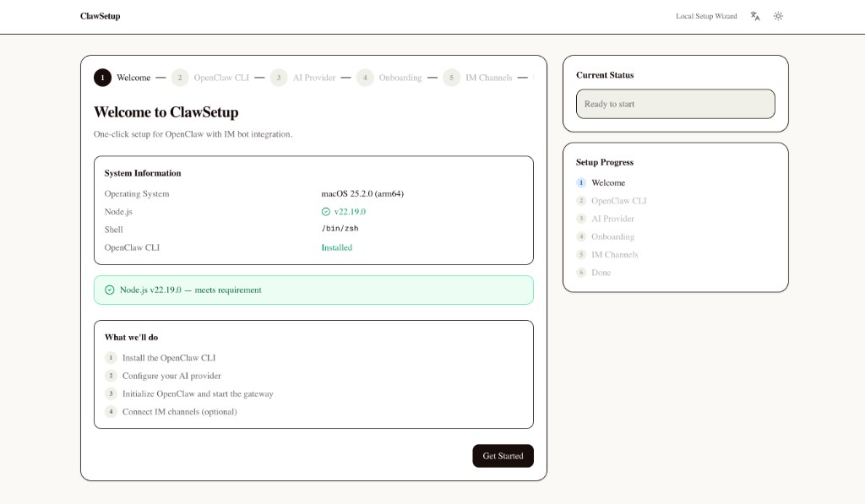The image size is (865, 504).
Task: Click the Operating System label
Action: [x=137, y=193]
